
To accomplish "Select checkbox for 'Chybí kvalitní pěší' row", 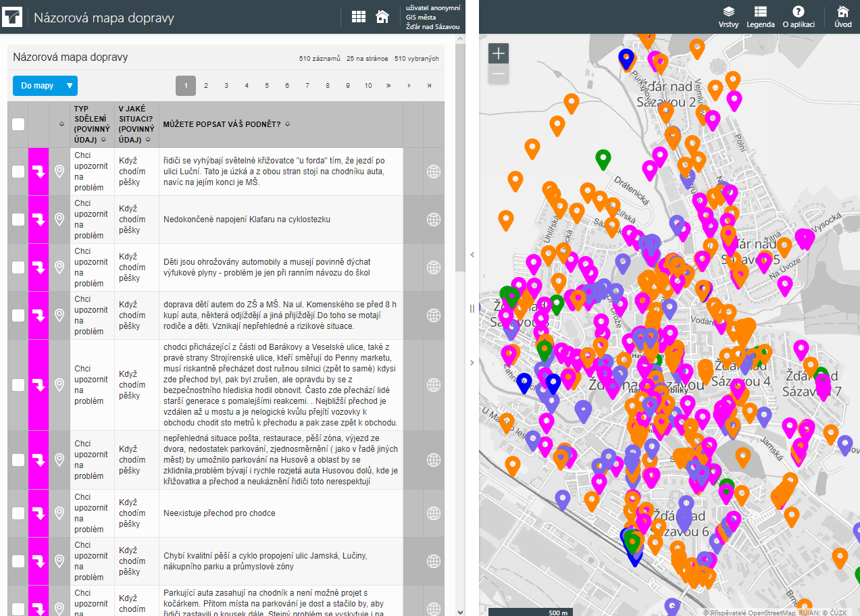I will point(18,561).
